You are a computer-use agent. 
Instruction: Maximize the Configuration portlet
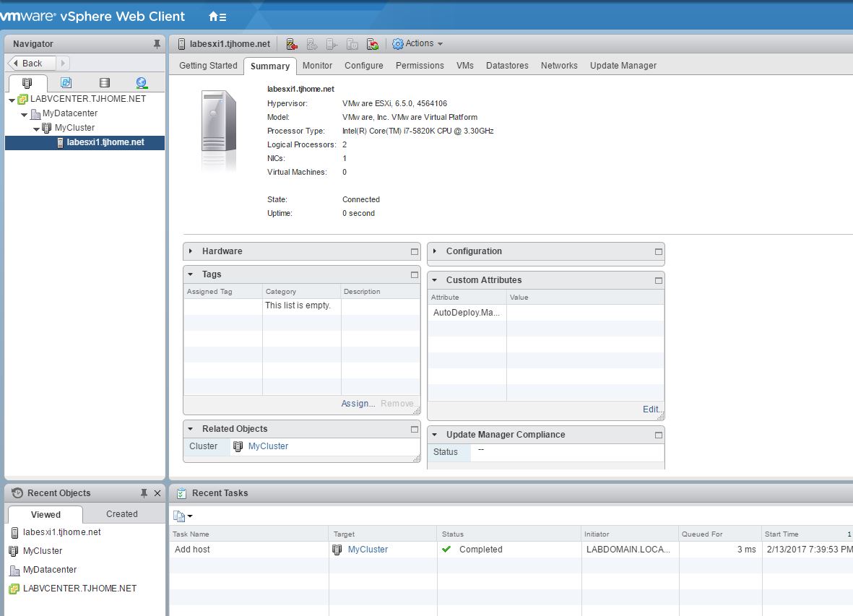pyautogui.click(x=658, y=252)
